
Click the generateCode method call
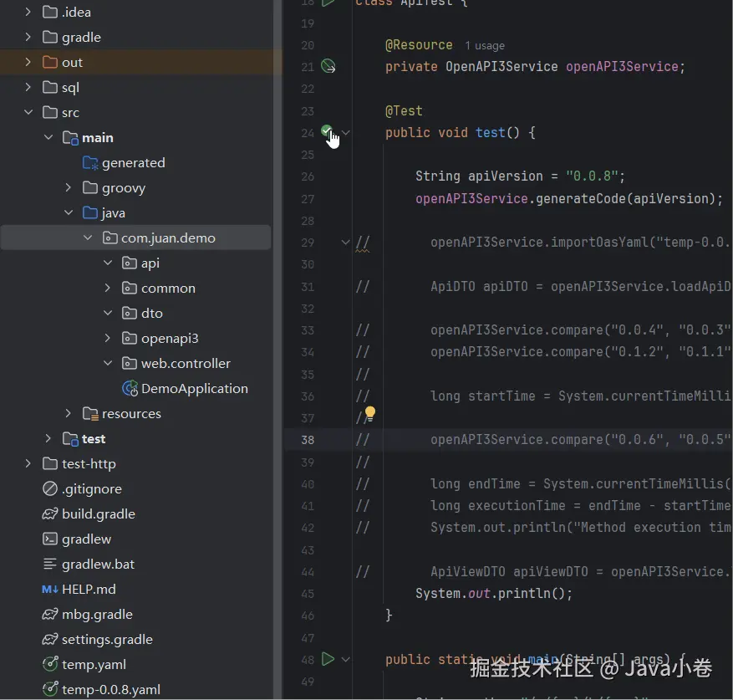pyautogui.click(x=581, y=199)
